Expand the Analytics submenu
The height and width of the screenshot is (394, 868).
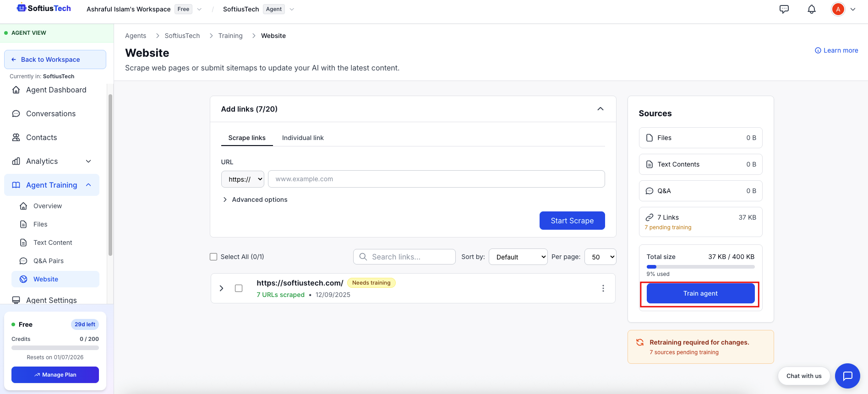[88, 161]
